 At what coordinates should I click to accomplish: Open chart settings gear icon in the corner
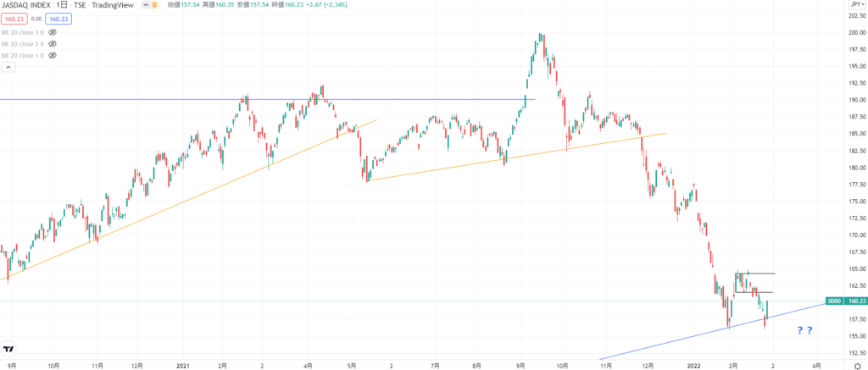(x=857, y=366)
